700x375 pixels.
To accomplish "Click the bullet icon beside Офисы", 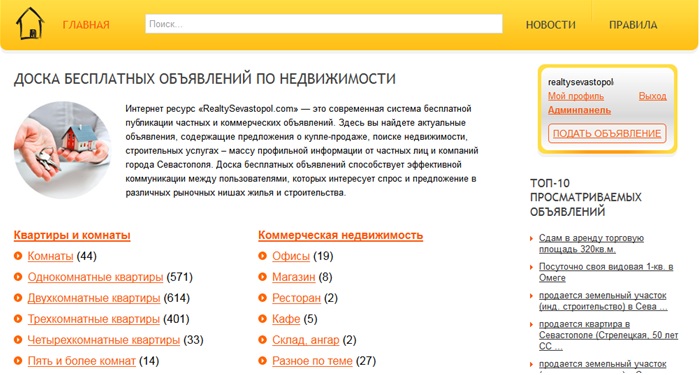I will click(x=262, y=256).
